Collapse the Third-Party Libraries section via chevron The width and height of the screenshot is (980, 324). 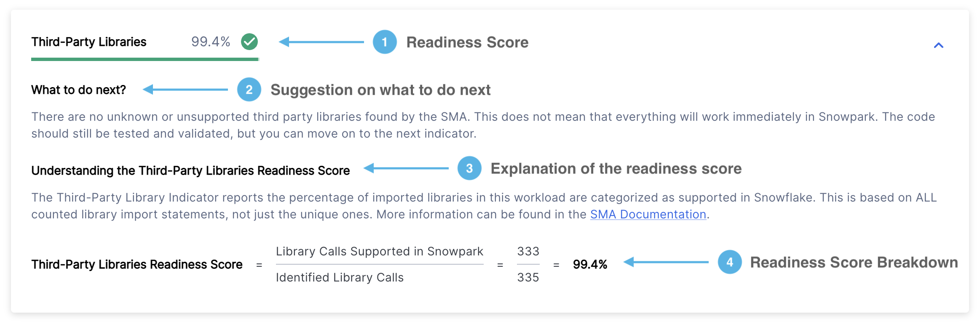click(938, 45)
